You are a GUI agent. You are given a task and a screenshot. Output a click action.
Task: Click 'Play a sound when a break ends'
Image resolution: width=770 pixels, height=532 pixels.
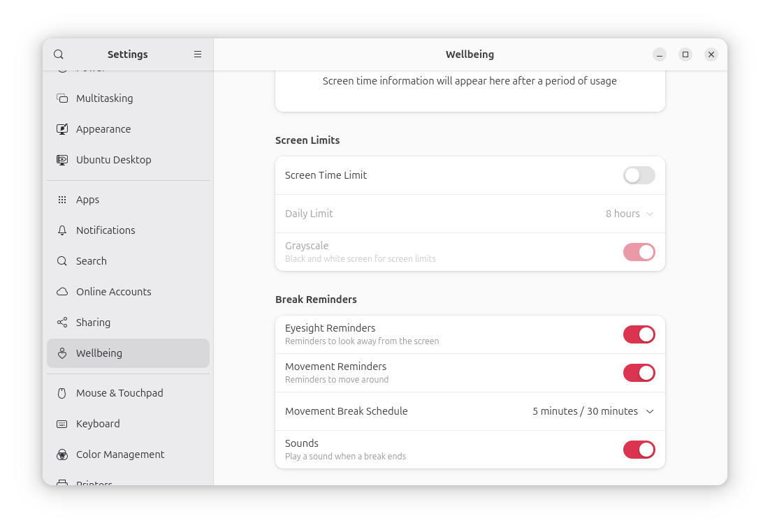[345, 457]
